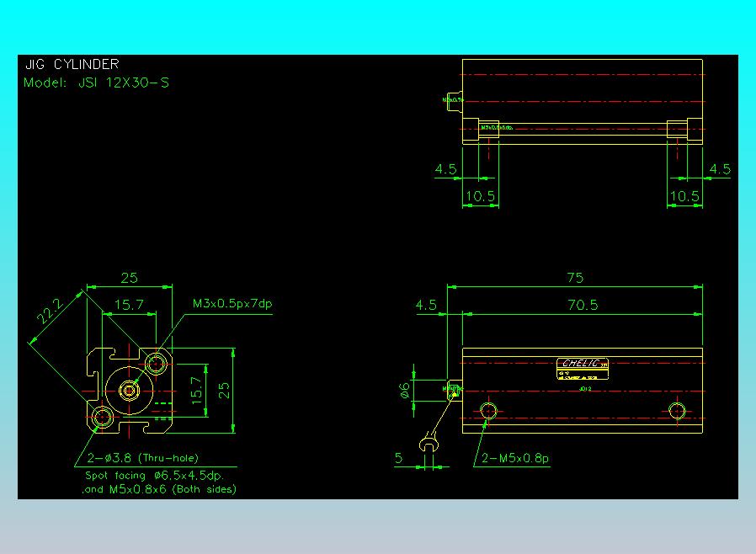Click the Spot facing ø6.5x4.5dp. note

[154, 476]
